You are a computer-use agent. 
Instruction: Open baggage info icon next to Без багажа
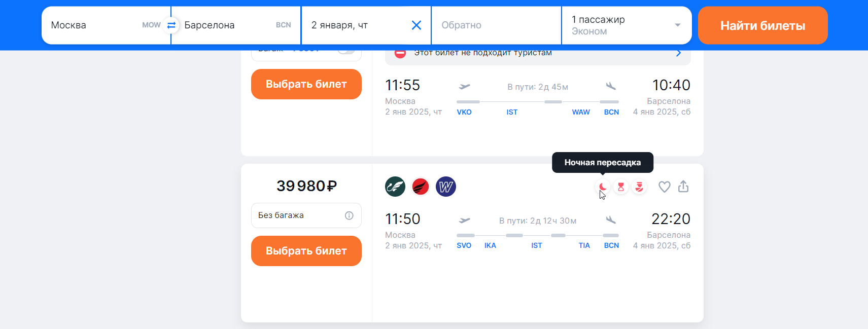[349, 215]
